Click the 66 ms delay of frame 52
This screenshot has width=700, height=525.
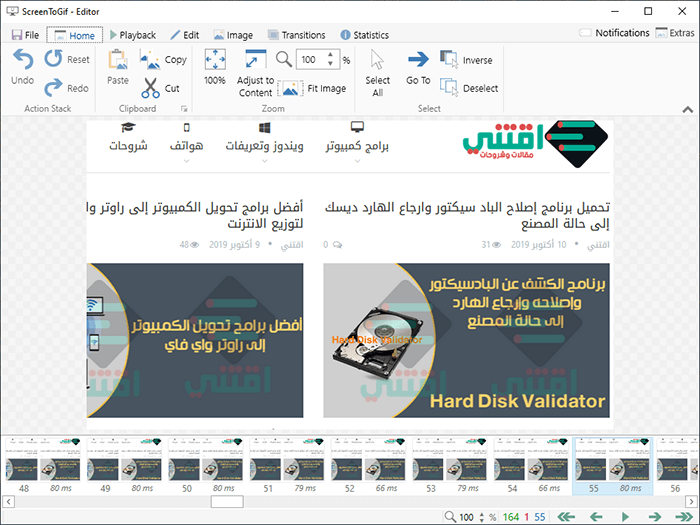coord(386,488)
